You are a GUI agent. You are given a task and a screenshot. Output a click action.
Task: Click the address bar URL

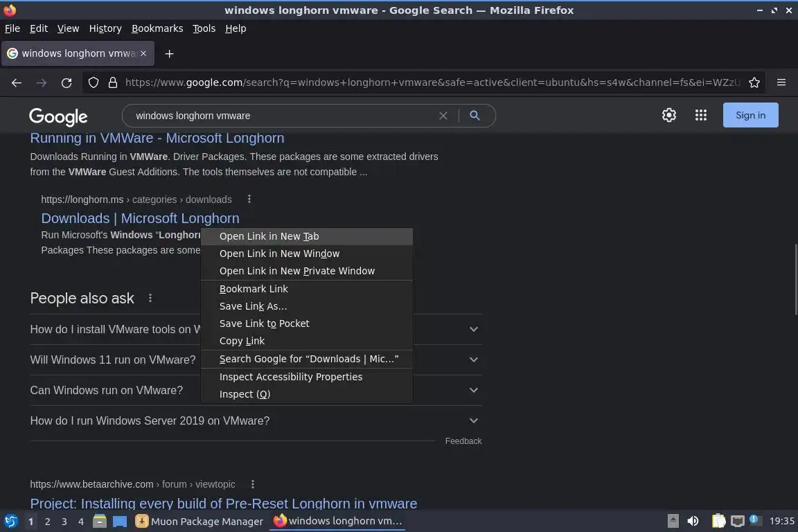(432, 82)
